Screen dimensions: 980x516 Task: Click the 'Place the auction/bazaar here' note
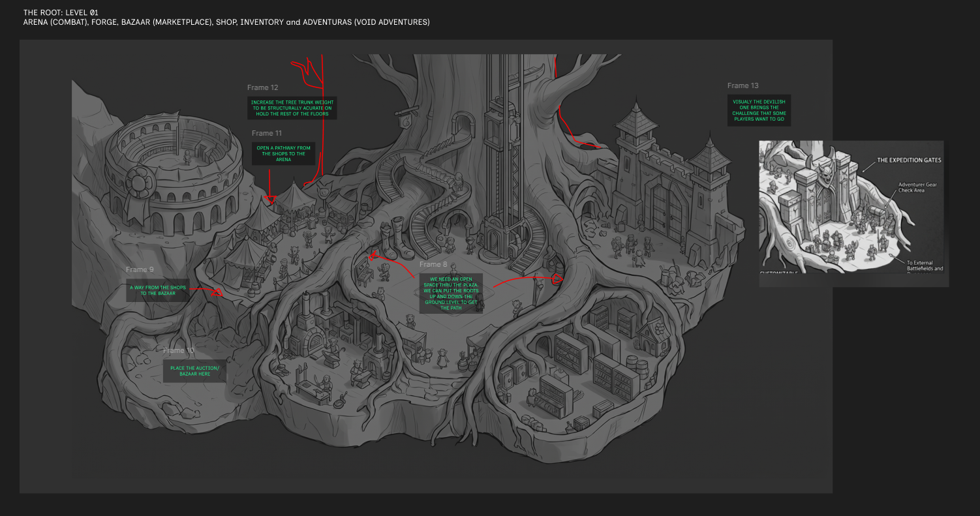(x=195, y=371)
